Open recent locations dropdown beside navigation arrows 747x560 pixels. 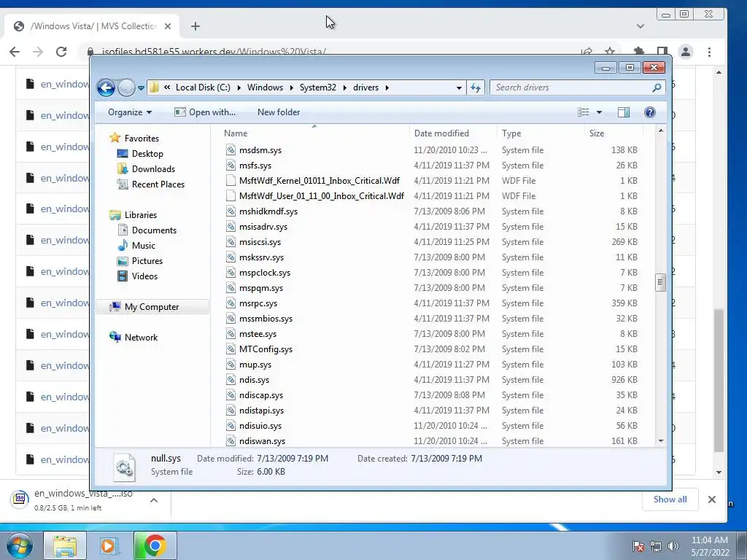click(141, 88)
